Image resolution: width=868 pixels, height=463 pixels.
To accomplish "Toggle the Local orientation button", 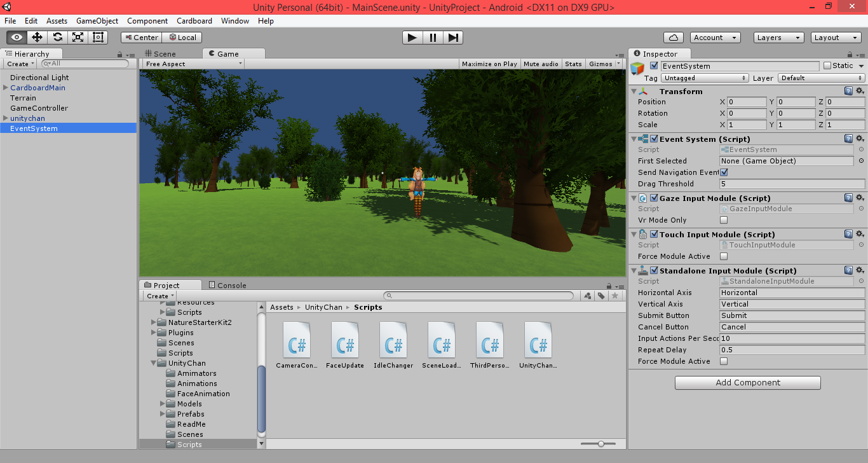I will [182, 38].
